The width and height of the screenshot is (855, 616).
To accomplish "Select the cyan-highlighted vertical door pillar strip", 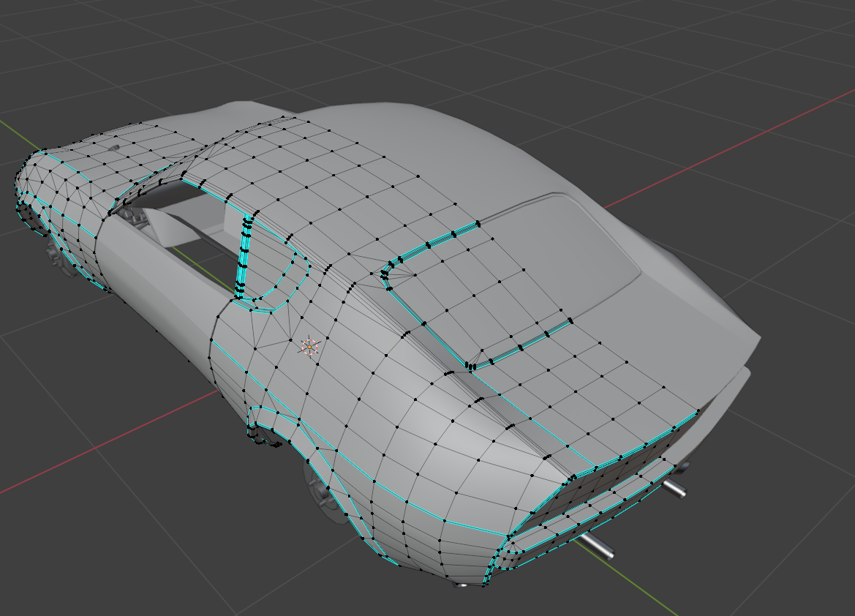I will pyautogui.click(x=244, y=255).
